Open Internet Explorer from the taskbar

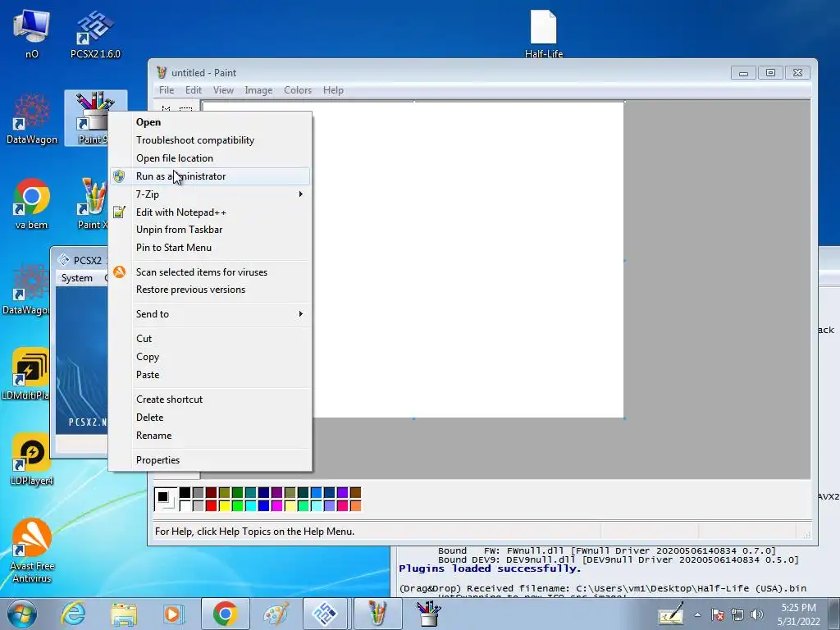(x=73, y=614)
